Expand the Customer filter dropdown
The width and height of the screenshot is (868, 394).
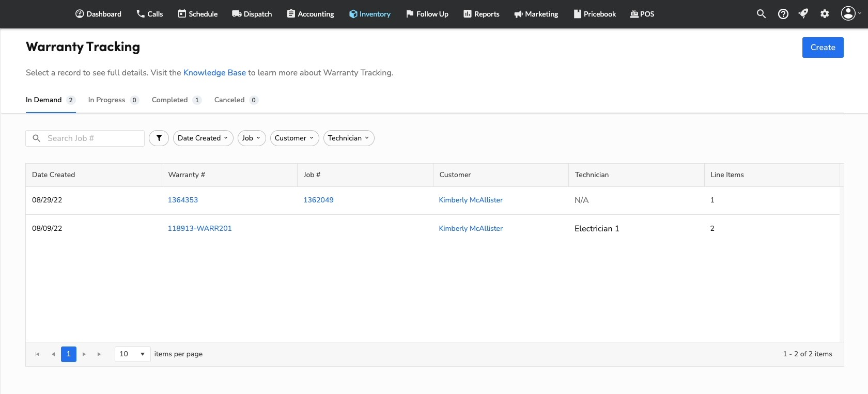(x=295, y=138)
